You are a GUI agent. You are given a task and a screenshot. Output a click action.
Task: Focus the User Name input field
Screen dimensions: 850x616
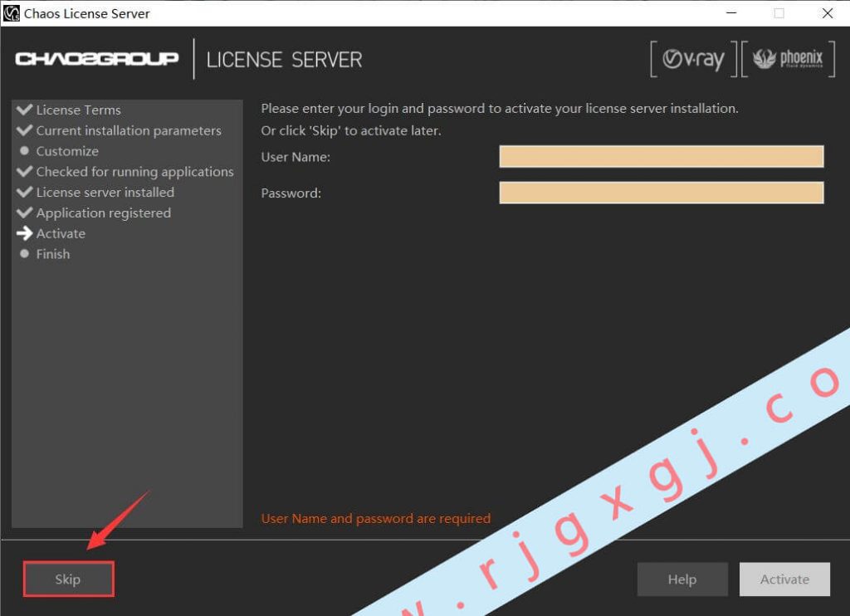[x=662, y=156]
